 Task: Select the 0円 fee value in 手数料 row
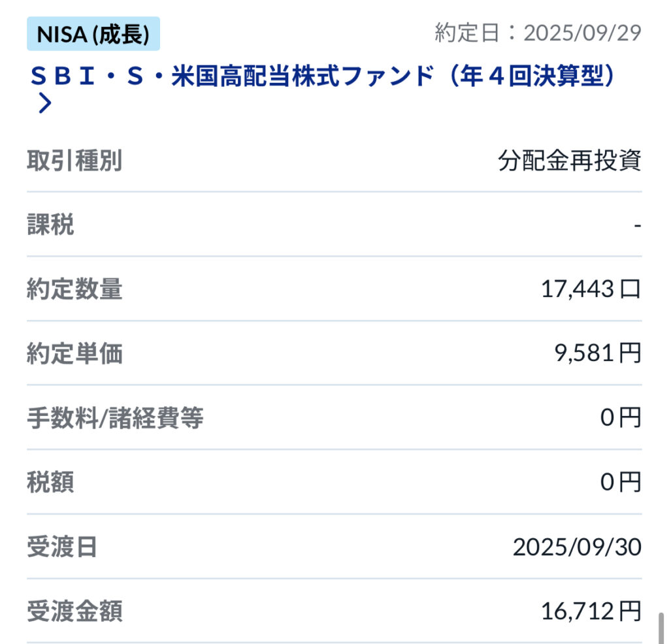click(x=621, y=417)
